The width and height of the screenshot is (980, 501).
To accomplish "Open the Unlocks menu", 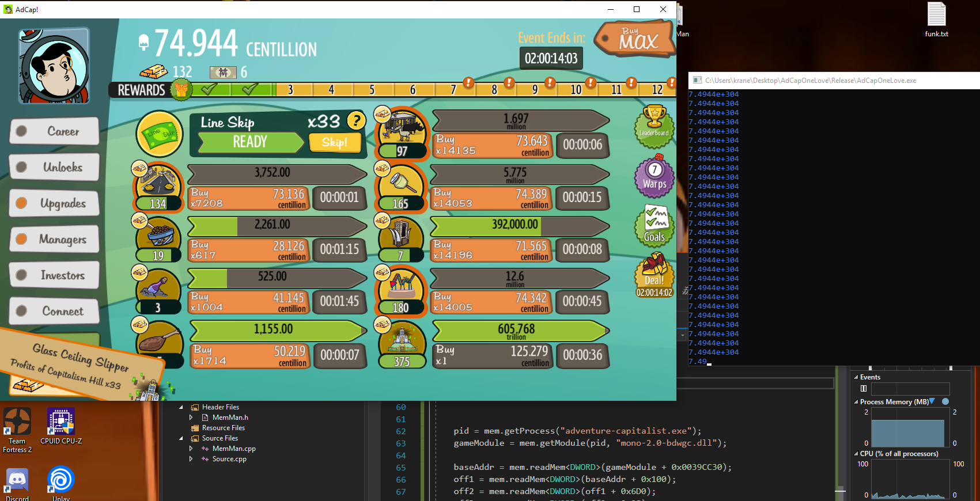I will click(x=54, y=167).
